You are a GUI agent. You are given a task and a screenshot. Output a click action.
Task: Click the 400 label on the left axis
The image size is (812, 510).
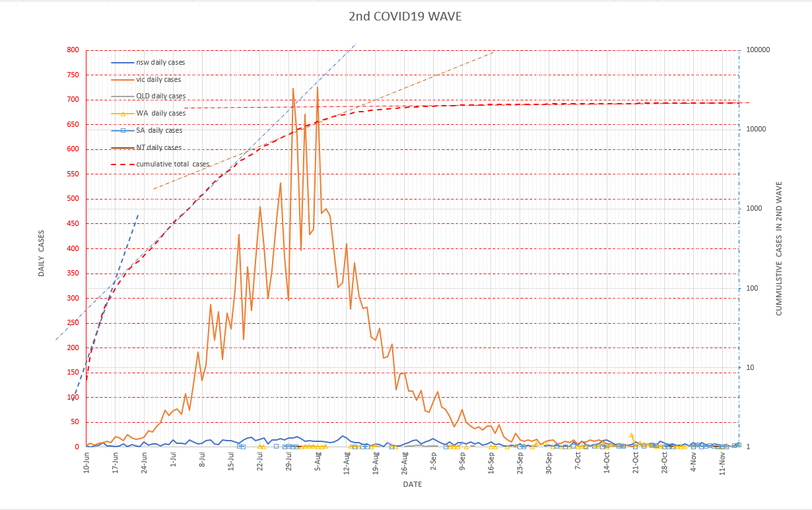[x=72, y=248]
